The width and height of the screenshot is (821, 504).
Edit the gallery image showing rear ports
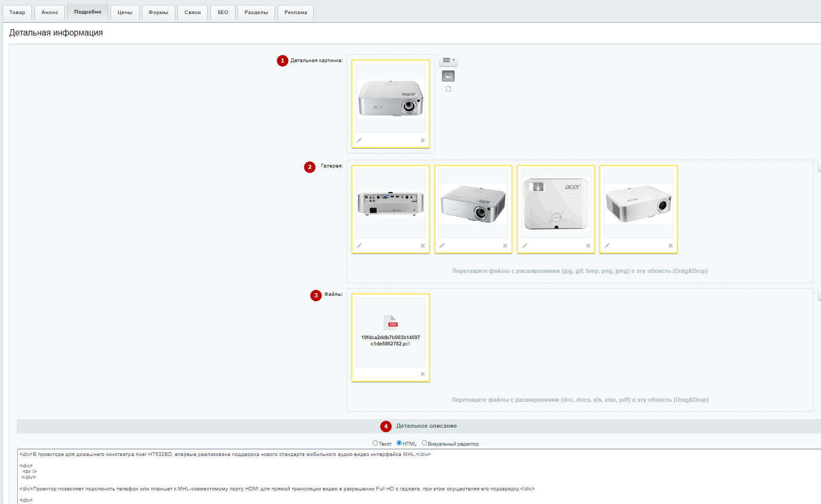[x=359, y=246]
